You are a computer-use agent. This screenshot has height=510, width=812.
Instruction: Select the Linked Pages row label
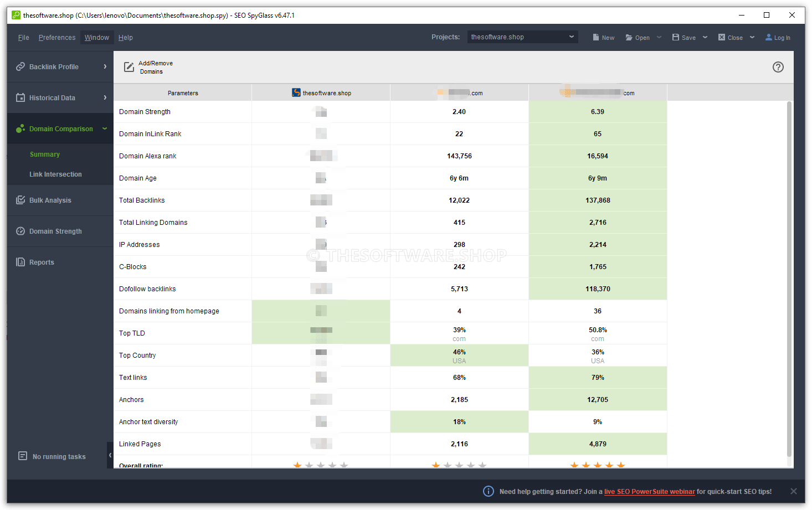(x=140, y=444)
